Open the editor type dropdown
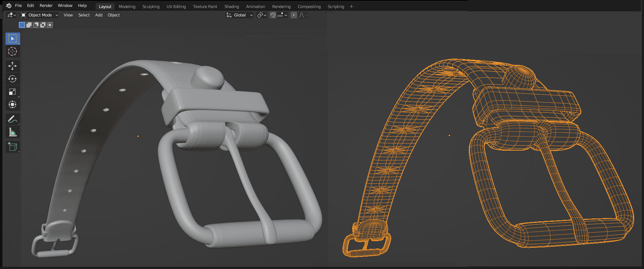 coord(11,15)
